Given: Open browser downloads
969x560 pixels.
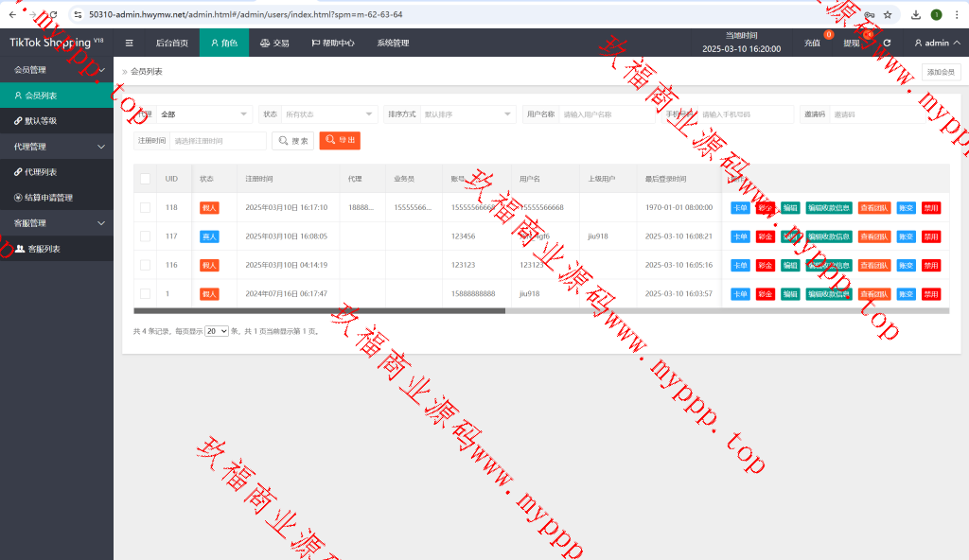Looking at the screenshot, I should pyautogui.click(x=916, y=14).
